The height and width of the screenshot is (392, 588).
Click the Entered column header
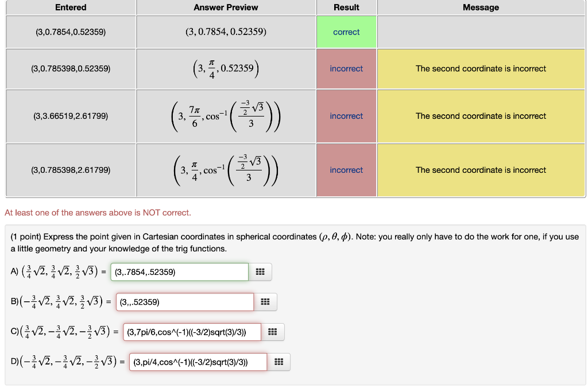pyautogui.click(x=70, y=7)
